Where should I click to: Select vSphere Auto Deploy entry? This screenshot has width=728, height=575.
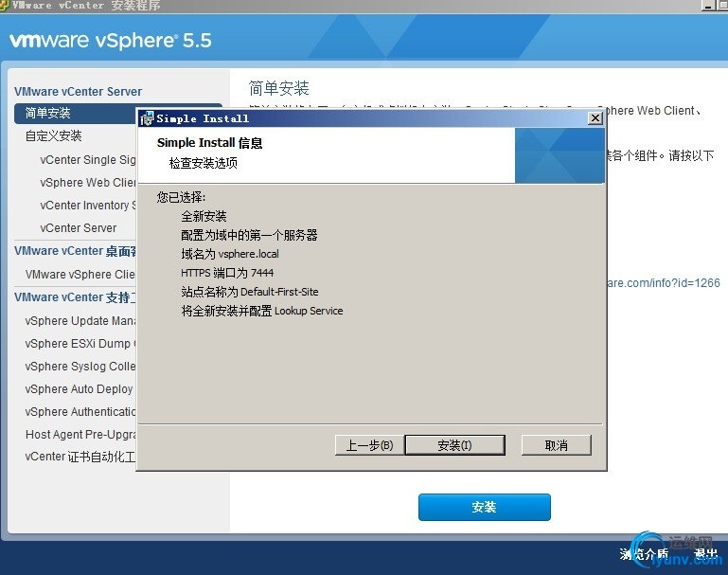tap(79, 389)
